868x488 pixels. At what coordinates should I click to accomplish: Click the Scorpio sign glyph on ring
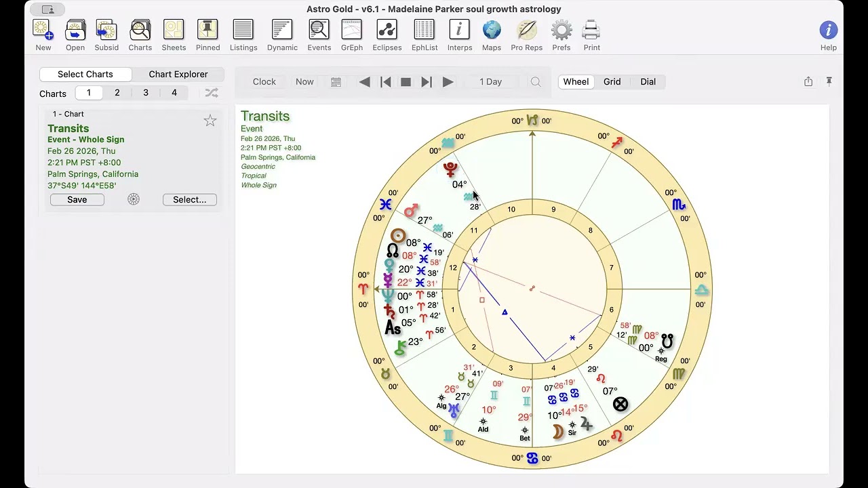tap(679, 205)
